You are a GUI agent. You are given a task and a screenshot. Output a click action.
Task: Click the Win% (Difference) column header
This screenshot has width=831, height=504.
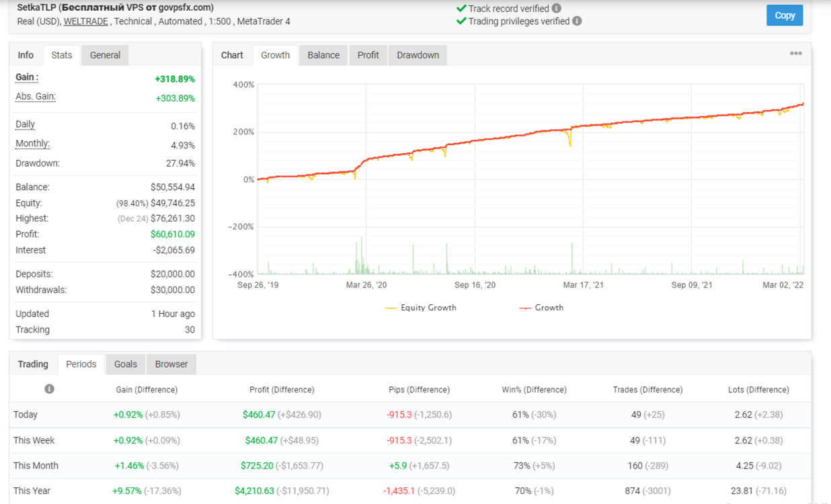534,390
